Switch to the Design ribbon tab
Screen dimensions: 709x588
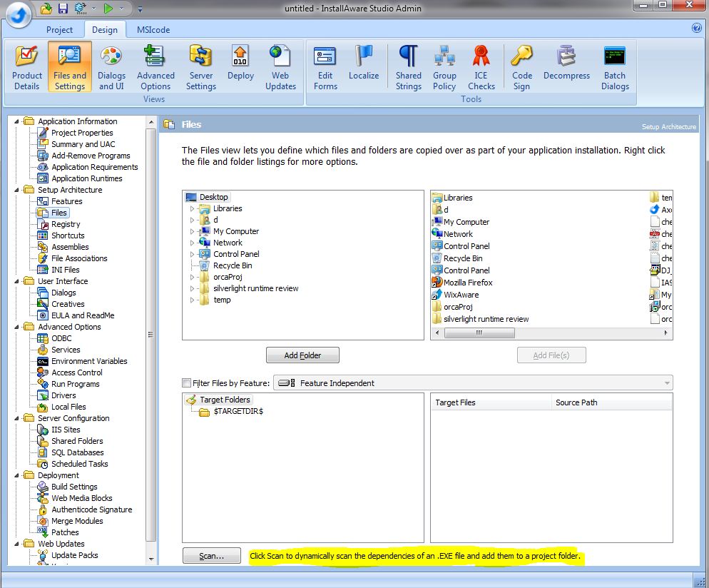(105, 30)
